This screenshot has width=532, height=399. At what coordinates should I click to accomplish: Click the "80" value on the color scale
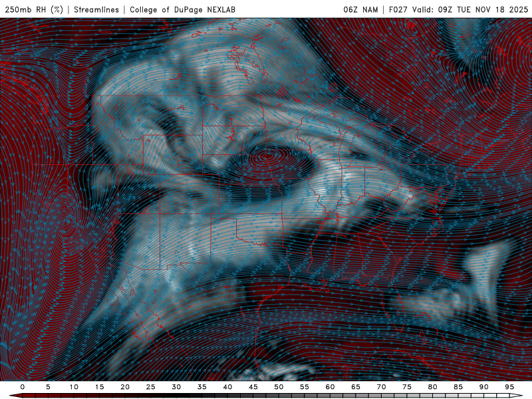coord(432,387)
